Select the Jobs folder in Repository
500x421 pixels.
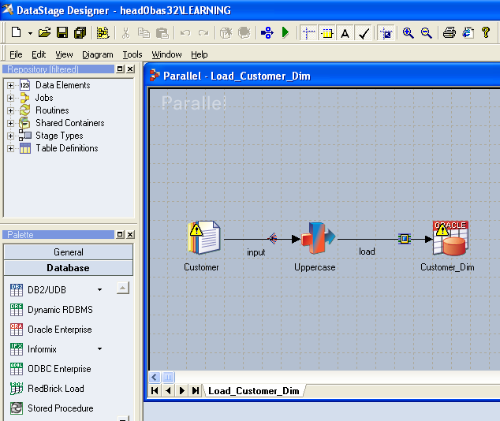tap(44, 98)
